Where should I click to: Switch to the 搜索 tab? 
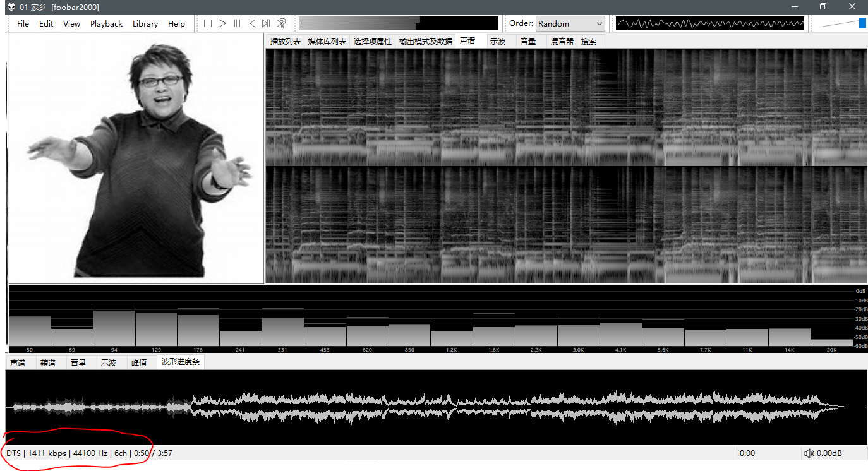click(588, 41)
